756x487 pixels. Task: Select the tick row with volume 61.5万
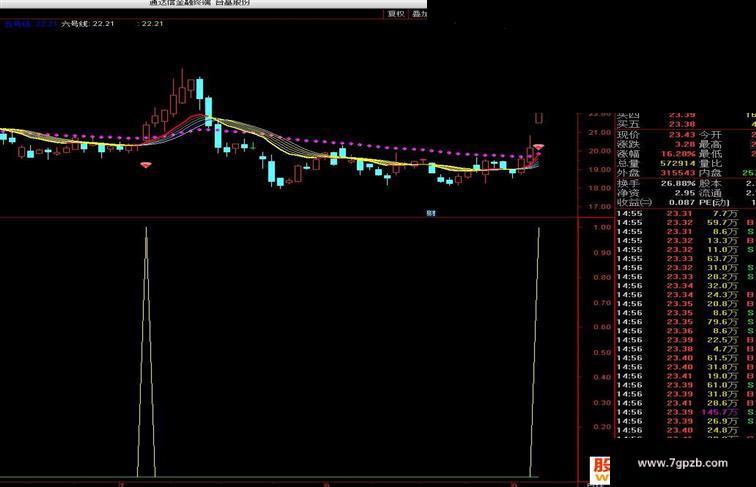point(686,358)
